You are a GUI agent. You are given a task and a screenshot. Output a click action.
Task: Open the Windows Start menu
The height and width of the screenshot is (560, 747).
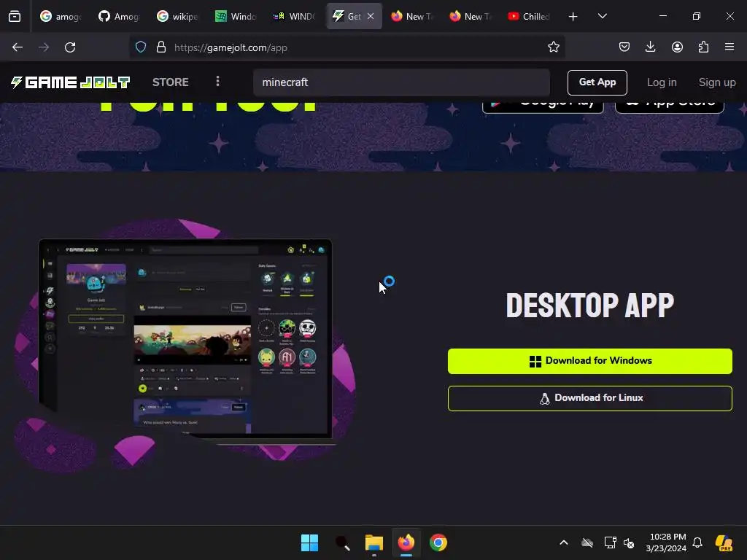click(x=309, y=542)
